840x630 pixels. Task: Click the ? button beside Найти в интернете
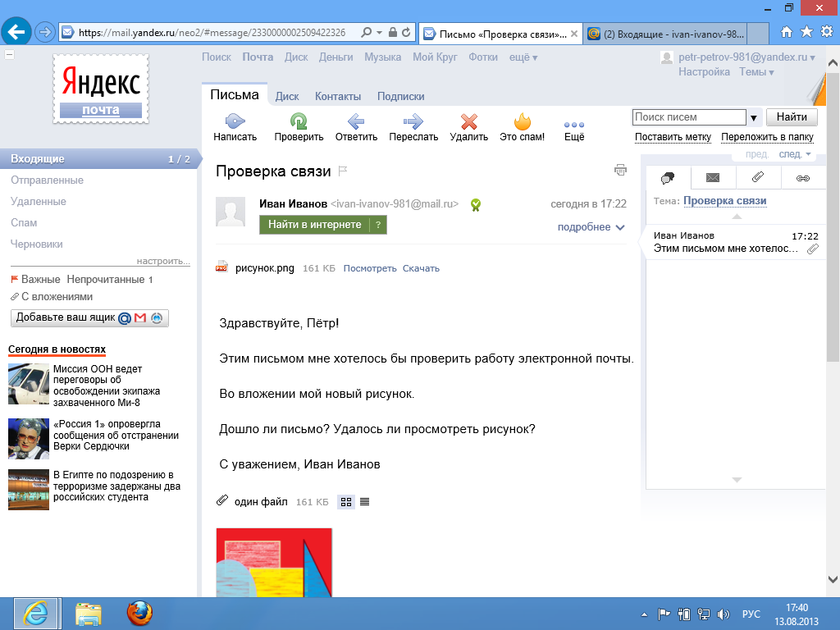click(x=378, y=225)
